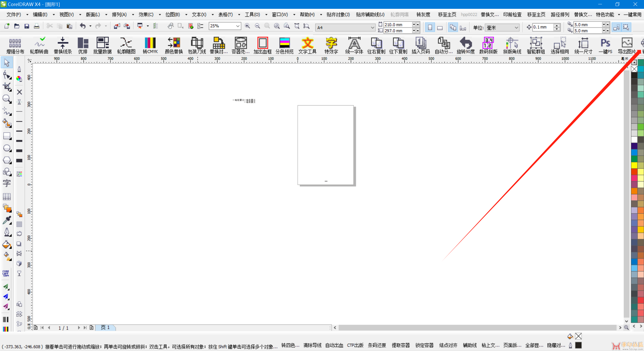Click the no-color X swatch in palette
The height and width of the screenshot is (351, 644).
(x=634, y=69)
